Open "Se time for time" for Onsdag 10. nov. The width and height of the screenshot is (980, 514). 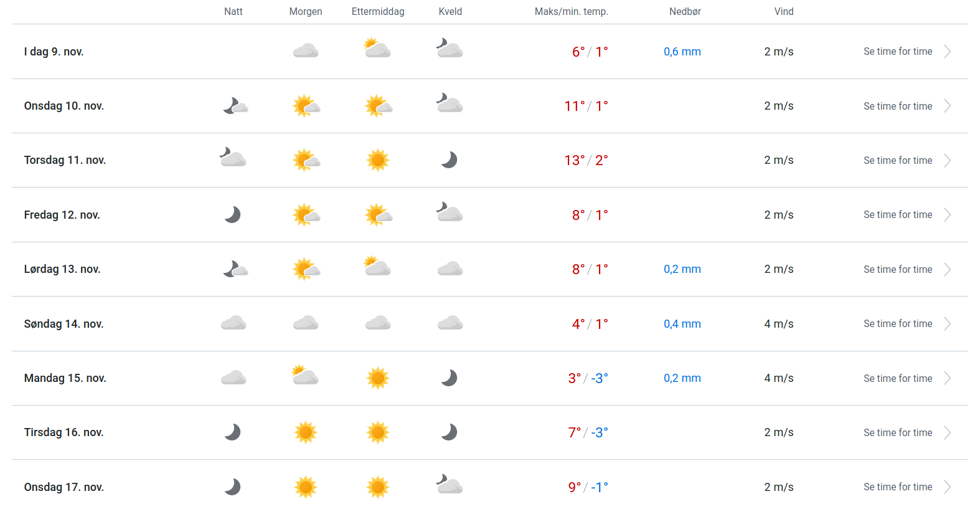(898, 106)
